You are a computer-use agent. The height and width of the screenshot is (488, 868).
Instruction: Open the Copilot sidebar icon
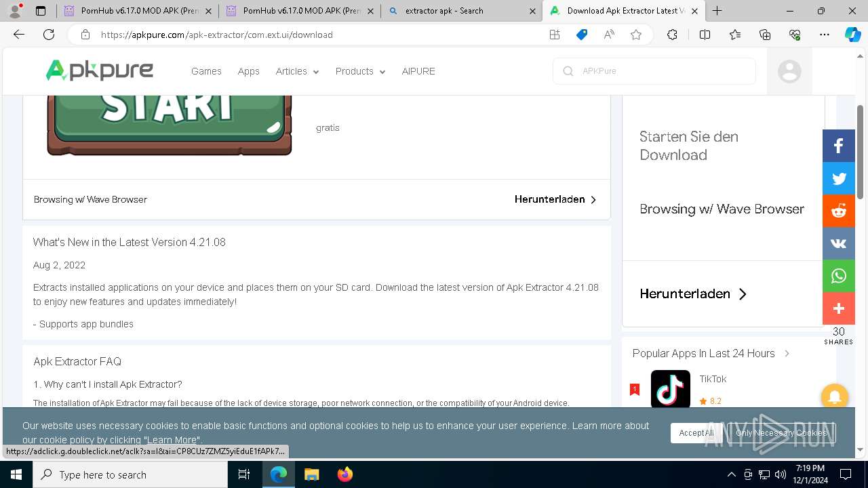(x=852, y=35)
